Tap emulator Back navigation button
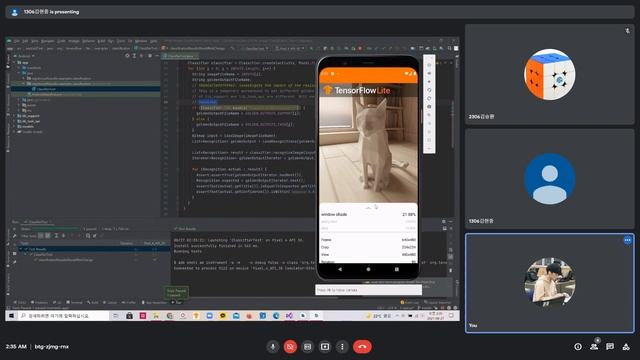Screen dimensions: 640x360 tap(340, 269)
